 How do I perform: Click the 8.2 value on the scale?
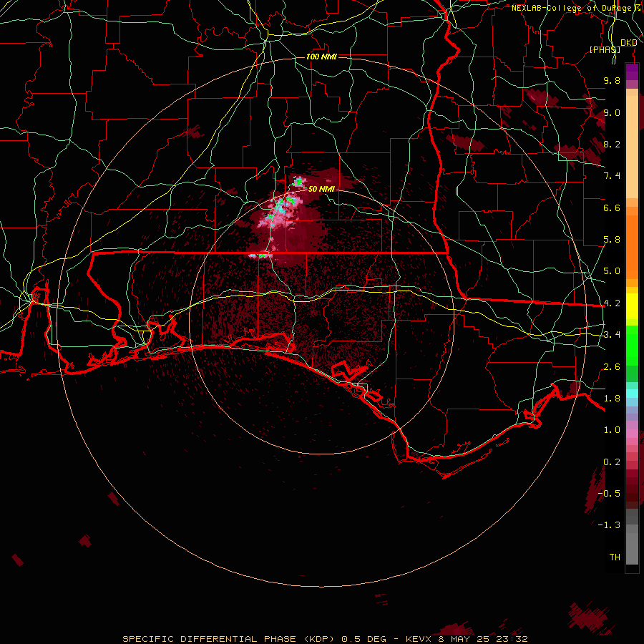[612, 144]
